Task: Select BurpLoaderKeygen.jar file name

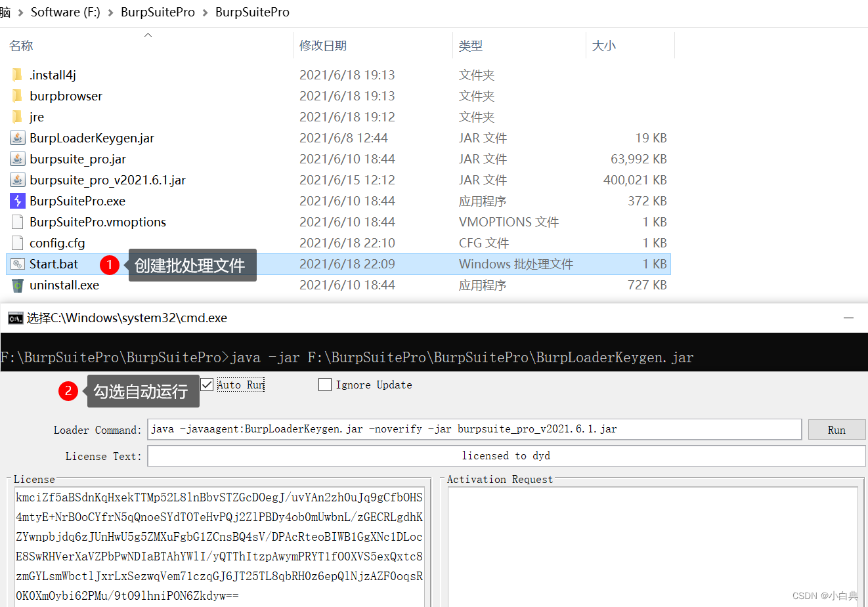Action: click(92, 138)
